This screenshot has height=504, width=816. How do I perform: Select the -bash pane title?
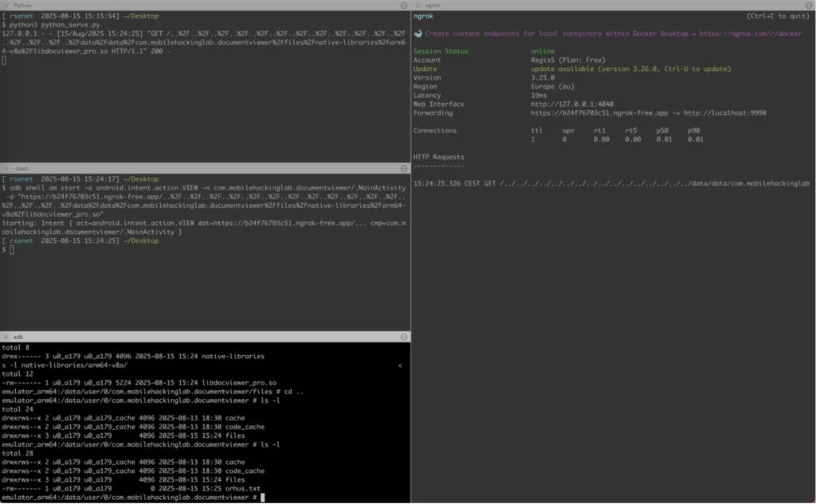[x=21, y=168]
